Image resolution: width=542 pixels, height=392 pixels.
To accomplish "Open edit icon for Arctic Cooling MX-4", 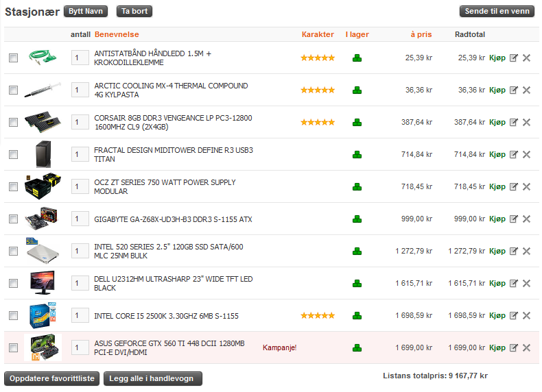I will (x=514, y=90).
